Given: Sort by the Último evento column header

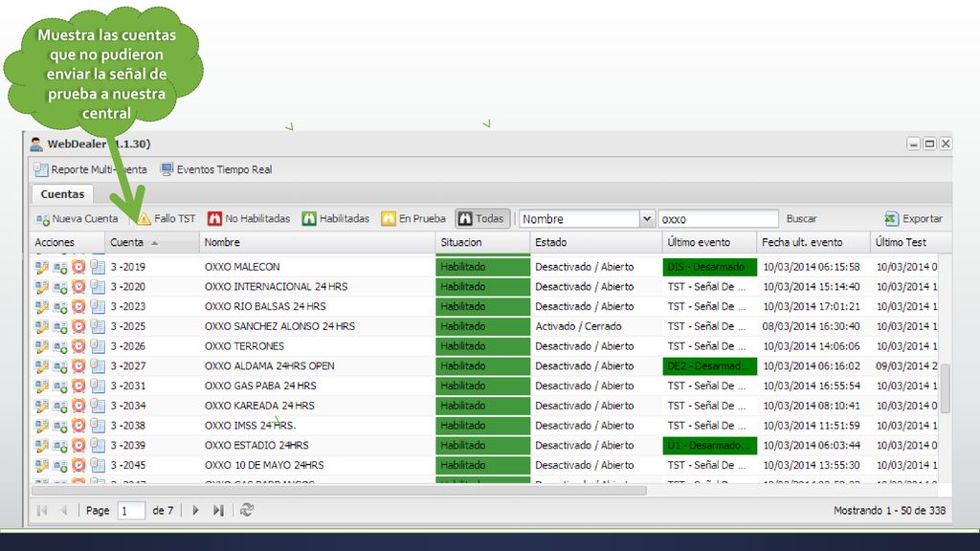Looking at the screenshot, I should [709, 242].
